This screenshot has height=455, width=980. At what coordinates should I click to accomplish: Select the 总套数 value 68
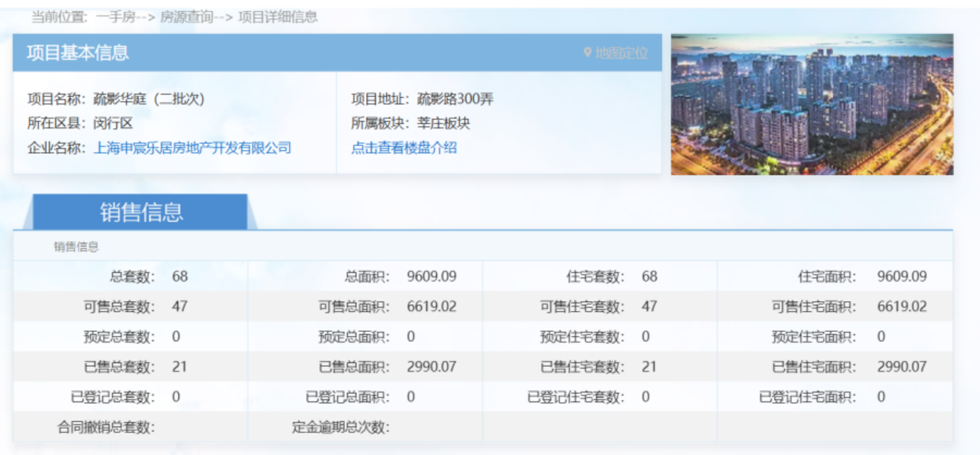[179, 276]
